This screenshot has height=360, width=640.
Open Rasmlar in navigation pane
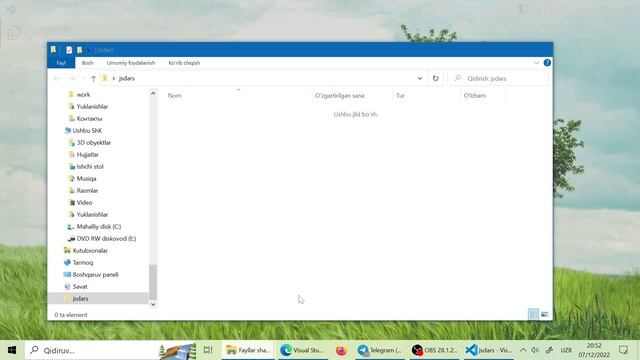tap(87, 191)
